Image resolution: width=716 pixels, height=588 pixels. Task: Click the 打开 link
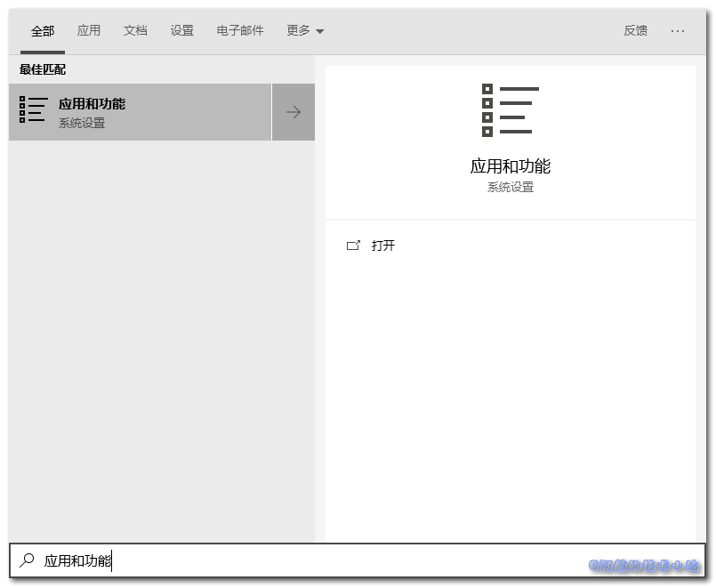click(383, 246)
